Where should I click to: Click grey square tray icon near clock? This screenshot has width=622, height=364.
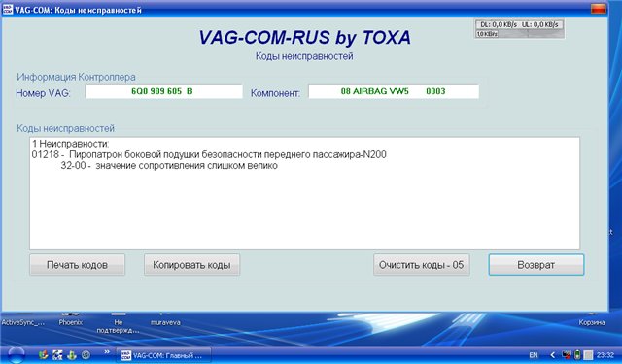pos(588,355)
